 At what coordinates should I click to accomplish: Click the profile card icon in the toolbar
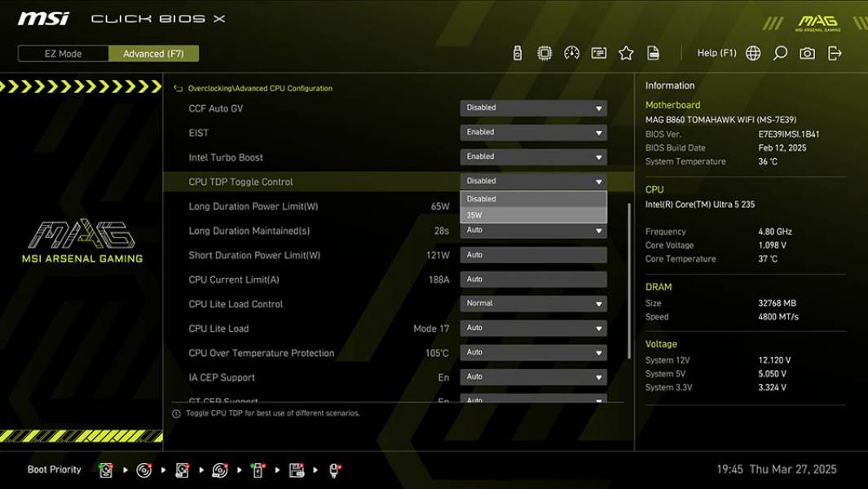[x=598, y=53]
